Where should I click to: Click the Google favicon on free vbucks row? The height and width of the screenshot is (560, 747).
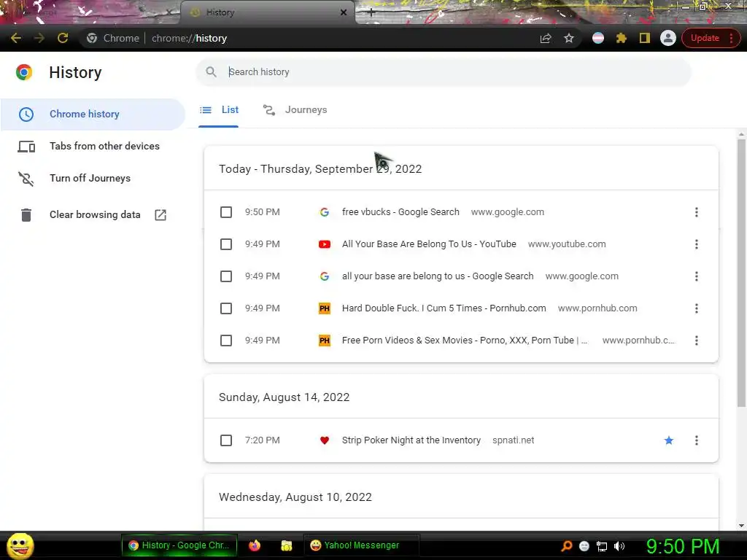[325, 212]
